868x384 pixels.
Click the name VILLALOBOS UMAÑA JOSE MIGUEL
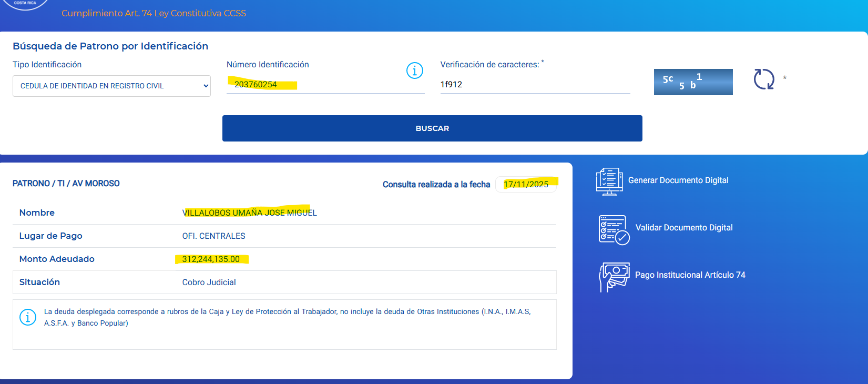pyautogui.click(x=250, y=213)
